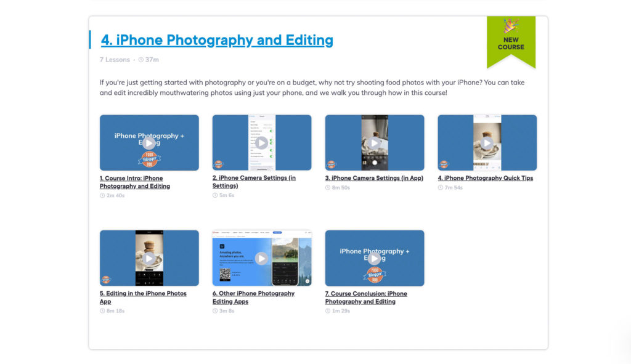631x364 pixels.
Task: Open the course title '4. iPhone Photography and Editing'
Action: pos(217,40)
